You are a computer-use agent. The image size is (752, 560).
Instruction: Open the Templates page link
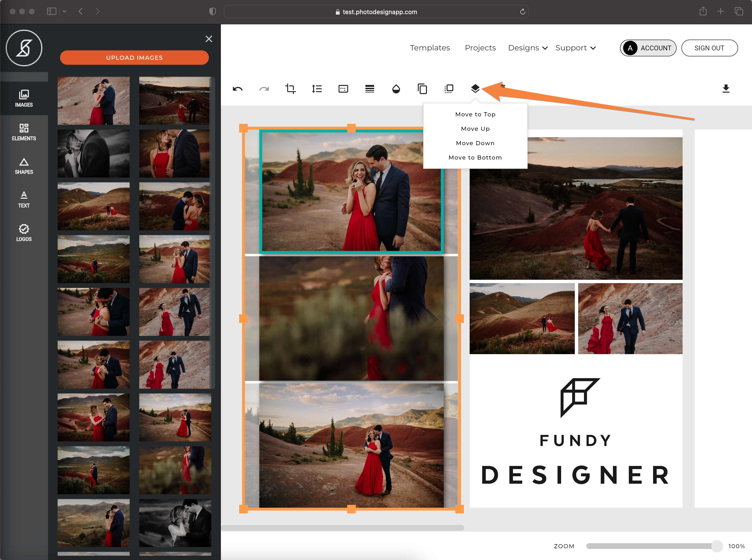pos(430,48)
